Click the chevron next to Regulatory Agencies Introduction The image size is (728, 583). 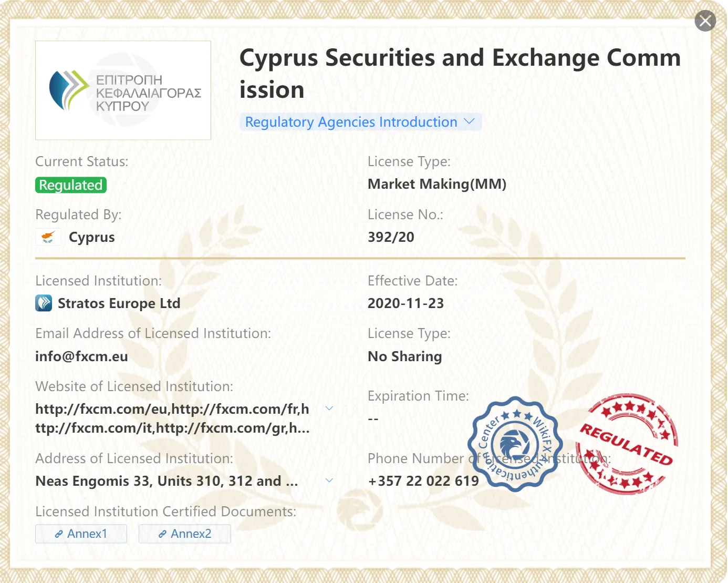[x=470, y=121]
